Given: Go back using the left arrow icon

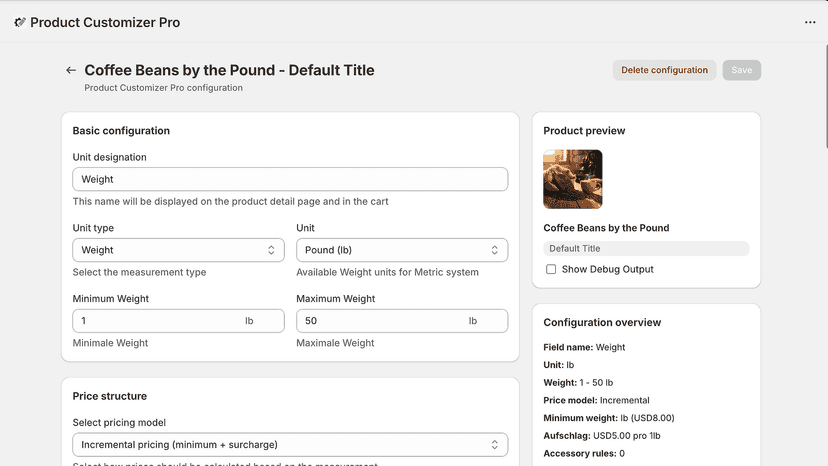Looking at the screenshot, I should point(71,70).
